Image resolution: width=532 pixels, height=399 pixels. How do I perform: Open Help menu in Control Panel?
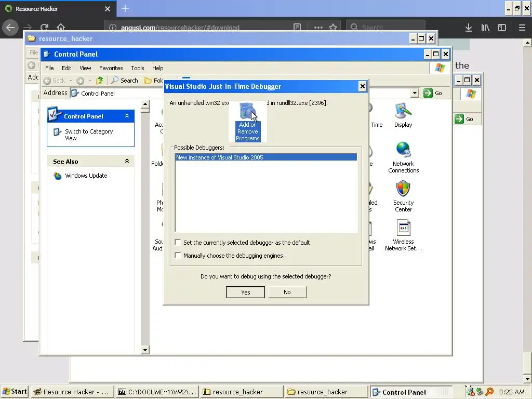click(x=157, y=68)
